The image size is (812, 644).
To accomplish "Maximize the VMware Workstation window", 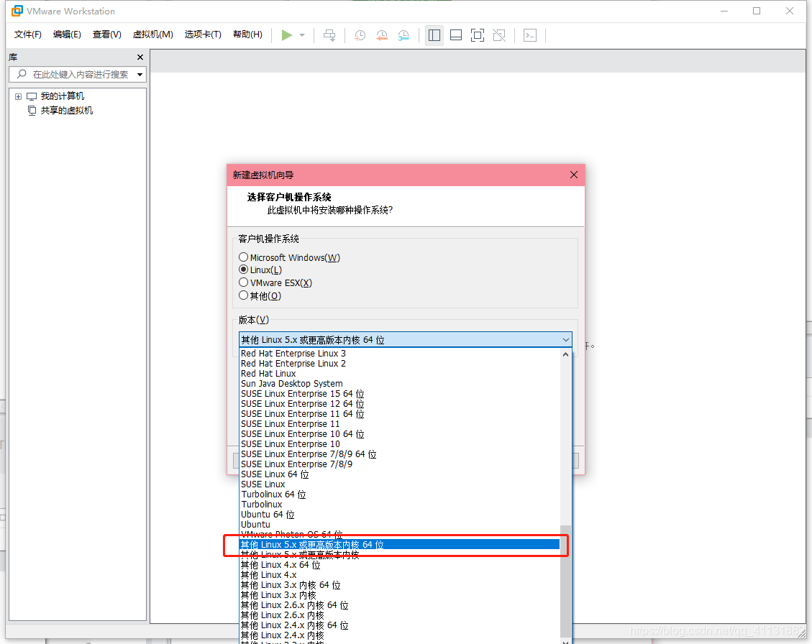I will click(757, 11).
